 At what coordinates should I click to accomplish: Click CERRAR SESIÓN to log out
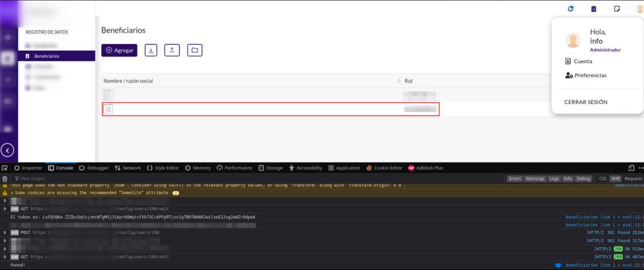click(586, 102)
